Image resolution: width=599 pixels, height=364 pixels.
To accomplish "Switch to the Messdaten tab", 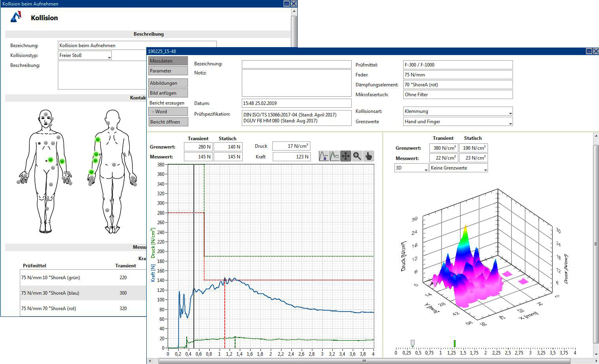I will pos(168,61).
